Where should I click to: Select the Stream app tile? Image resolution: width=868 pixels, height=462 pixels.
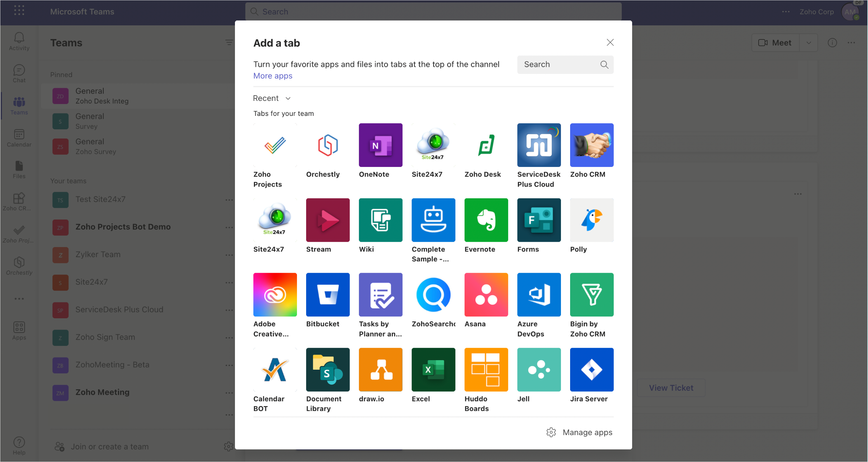(x=328, y=220)
